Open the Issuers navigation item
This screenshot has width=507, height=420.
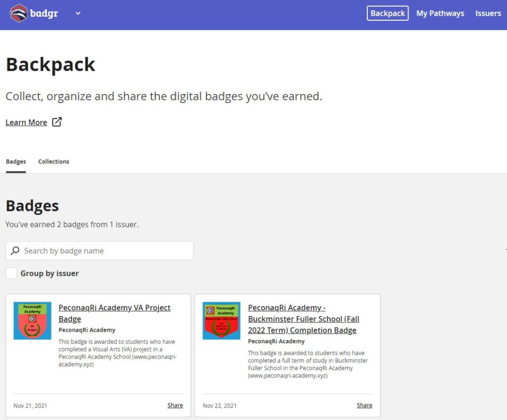[x=488, y=13]
